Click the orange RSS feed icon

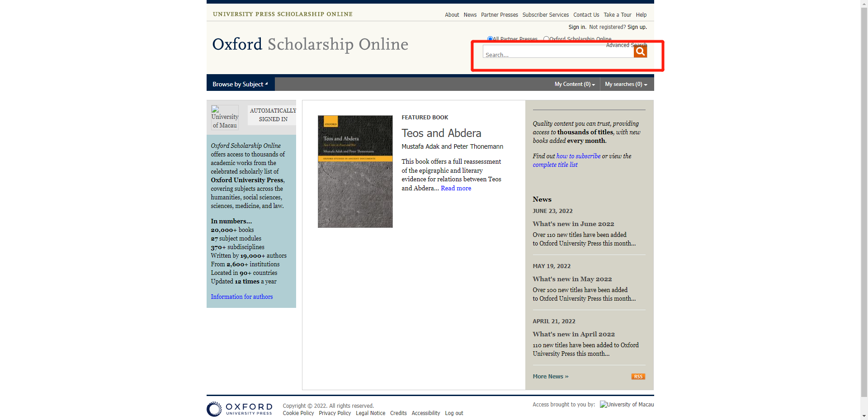(638, 377)
